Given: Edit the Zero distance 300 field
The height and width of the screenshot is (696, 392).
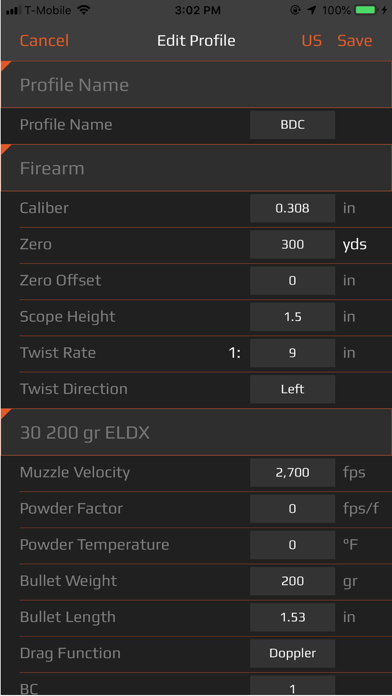Looking at the screenshot, I should [293, 245].
